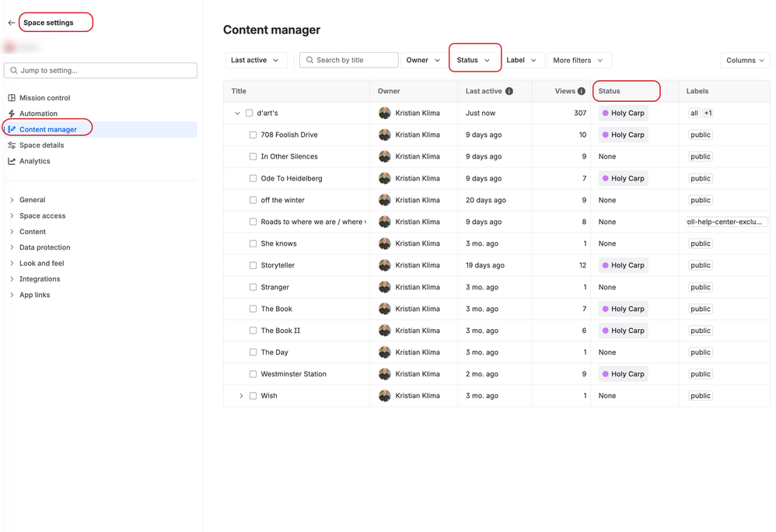Click the info icon next to Last active

(509, 91)
